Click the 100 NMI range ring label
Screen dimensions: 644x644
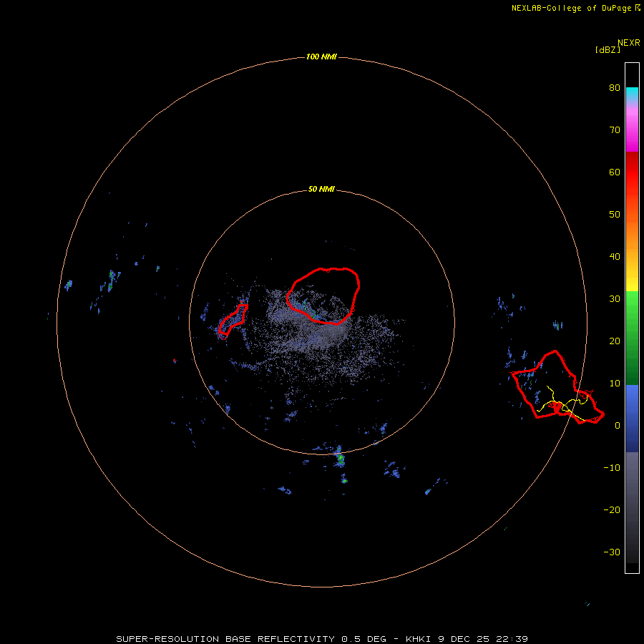tap(321, 57)
